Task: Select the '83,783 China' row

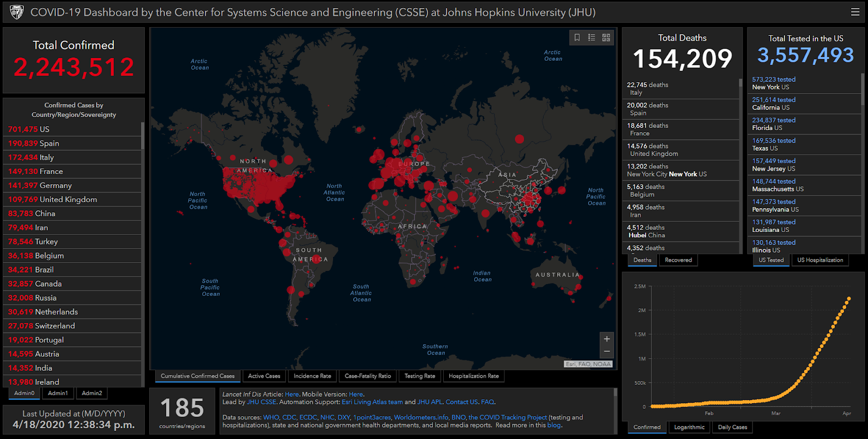Action: [73, 214]
